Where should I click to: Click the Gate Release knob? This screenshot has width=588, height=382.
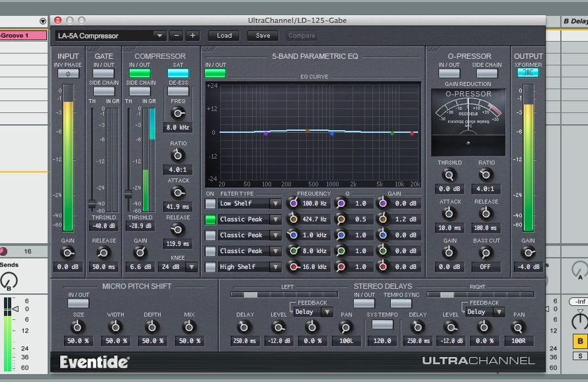(x=103, y=252)
